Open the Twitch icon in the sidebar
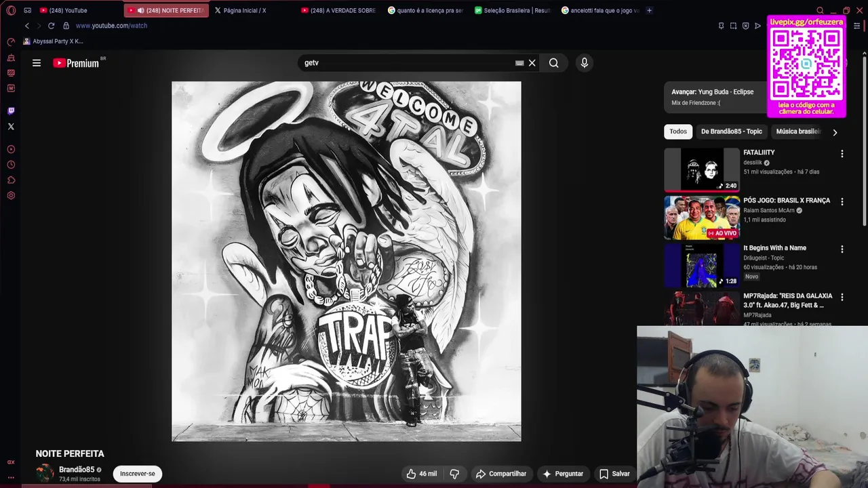This screenshot has width=868, height=488. (11, 110)
